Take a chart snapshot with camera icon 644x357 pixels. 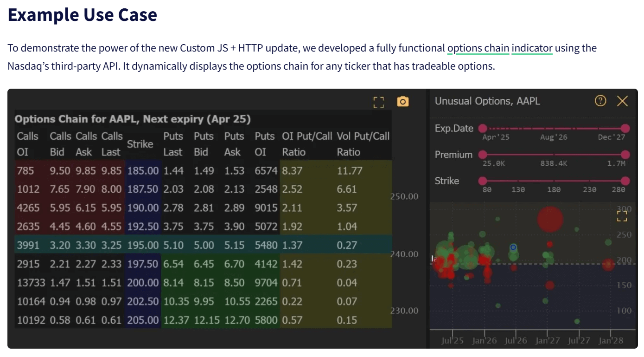403,102
